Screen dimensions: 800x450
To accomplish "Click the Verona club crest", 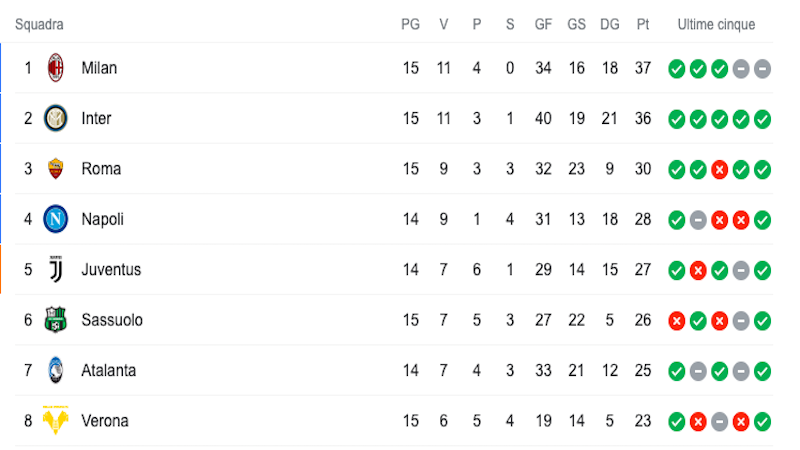I will coord(56,420).
